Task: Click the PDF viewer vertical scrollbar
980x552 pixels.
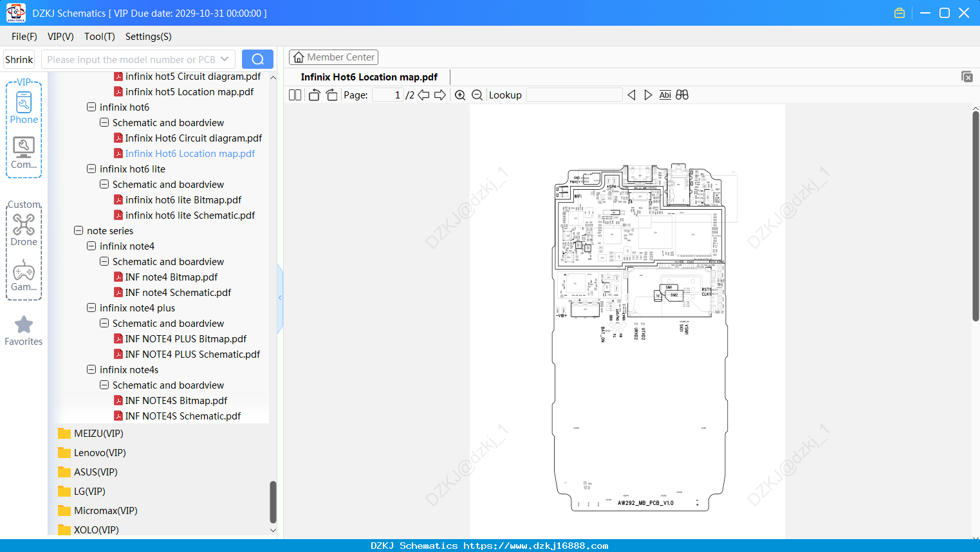Action: (975, 216)
